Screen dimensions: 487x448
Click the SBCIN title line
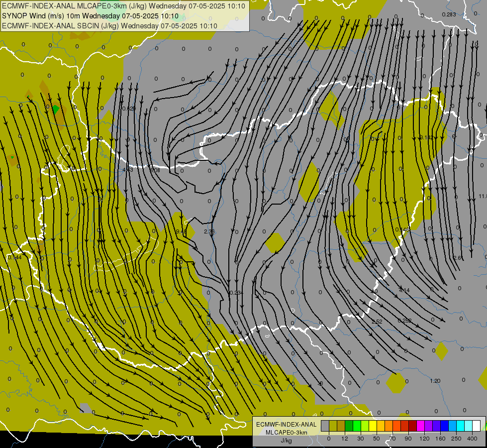tap(109, 26)
